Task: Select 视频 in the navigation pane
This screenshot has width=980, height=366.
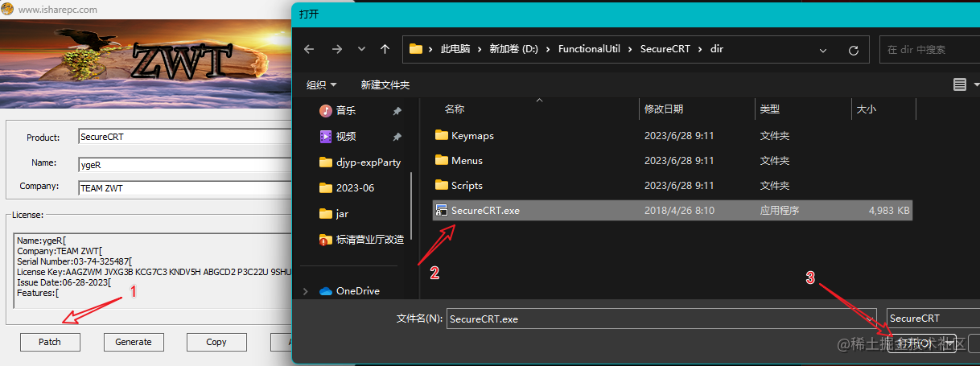Action: tap(346, 136)
